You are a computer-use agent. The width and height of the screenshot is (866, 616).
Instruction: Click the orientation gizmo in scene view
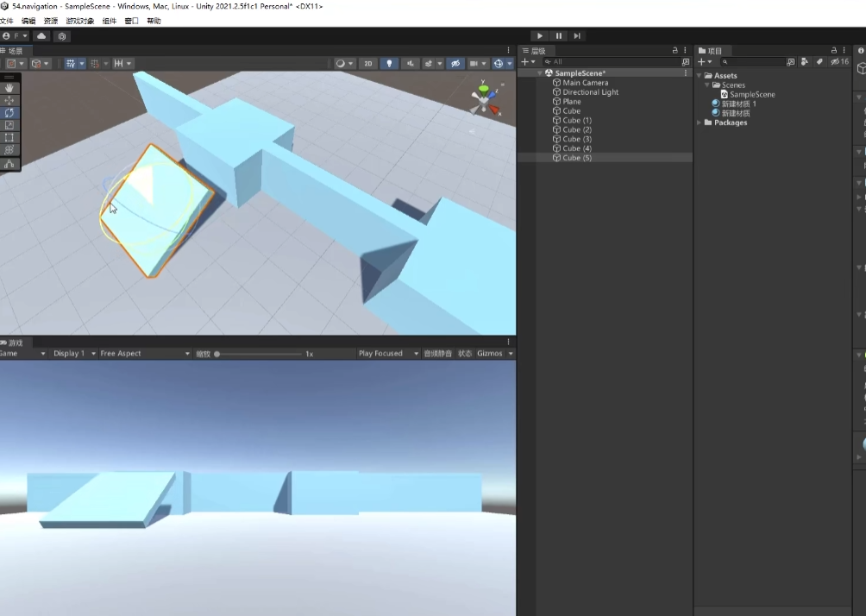484,98
